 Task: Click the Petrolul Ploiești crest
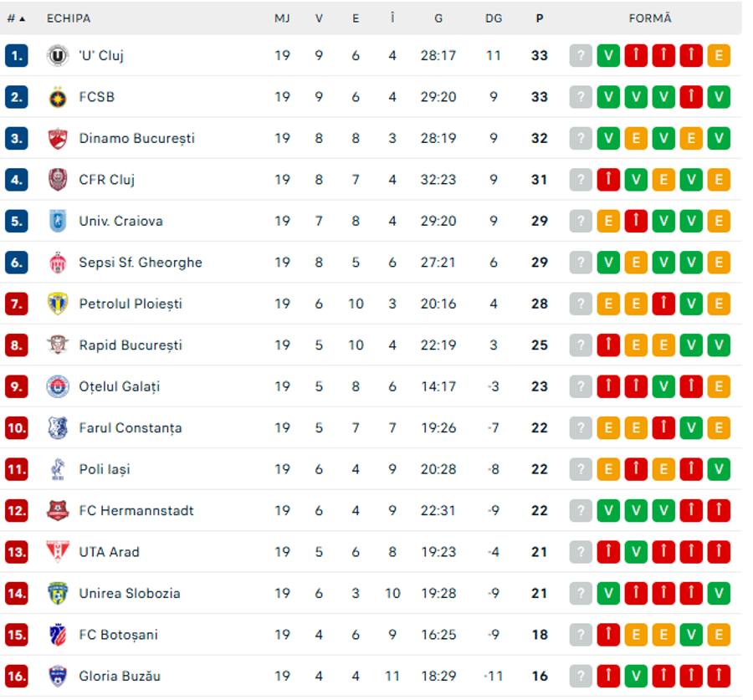58,304
